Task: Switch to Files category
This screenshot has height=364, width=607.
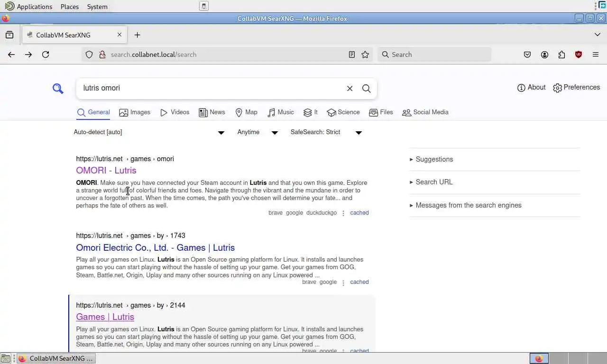Action: pos(381,112)
